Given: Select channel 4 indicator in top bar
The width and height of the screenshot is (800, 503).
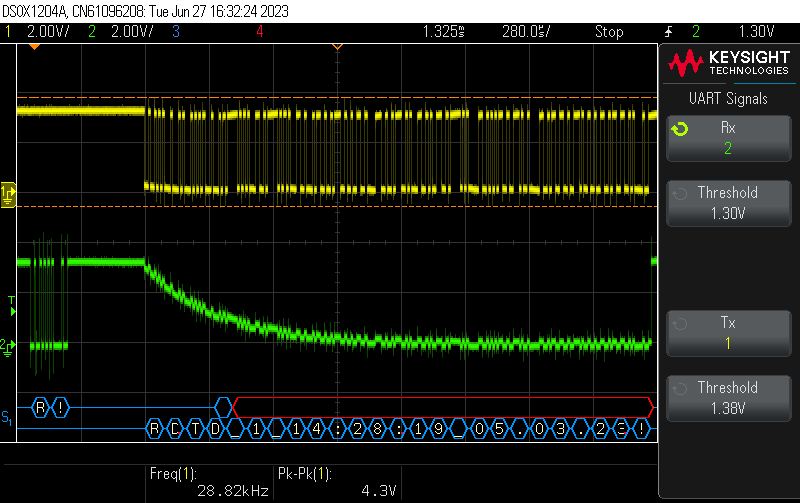Looking at the screenshot, I should point(260,32).
